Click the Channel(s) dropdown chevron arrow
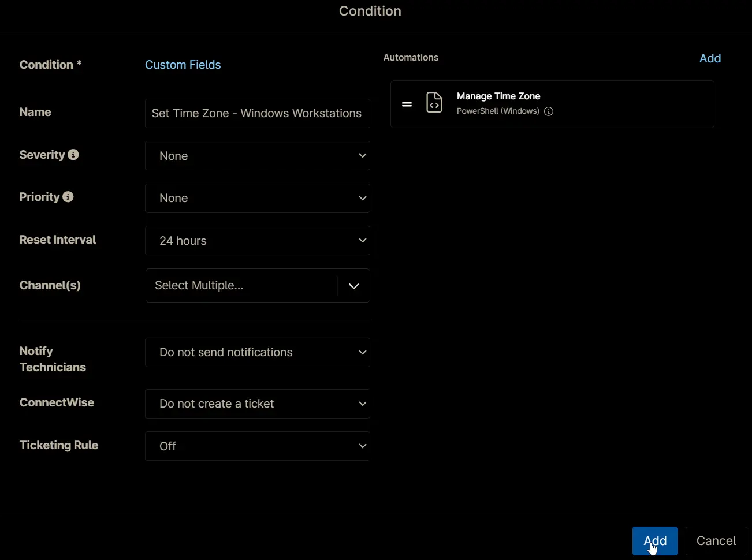Viewport: 752px width, 560px height. coord(354,286)
